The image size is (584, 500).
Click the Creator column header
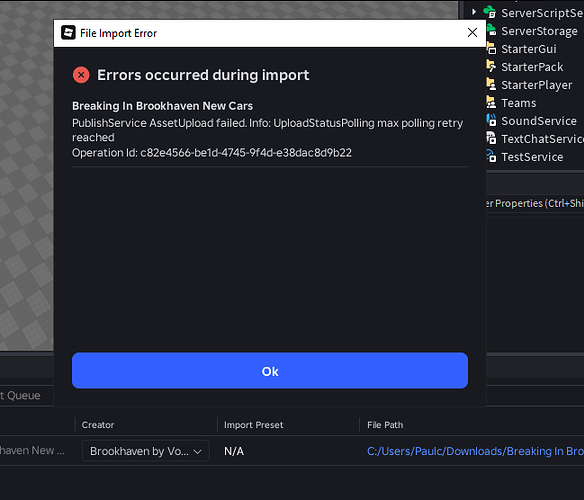(98, 425)
